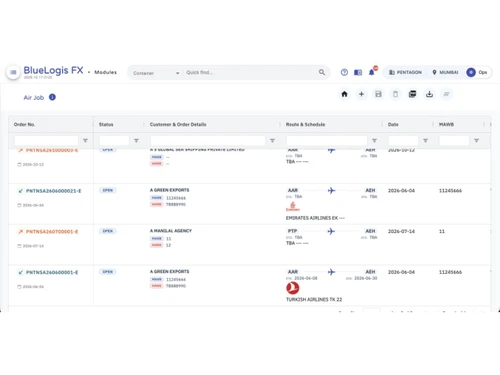Sort by Order No. column header
Screen dimensions: 500x375
24,124
